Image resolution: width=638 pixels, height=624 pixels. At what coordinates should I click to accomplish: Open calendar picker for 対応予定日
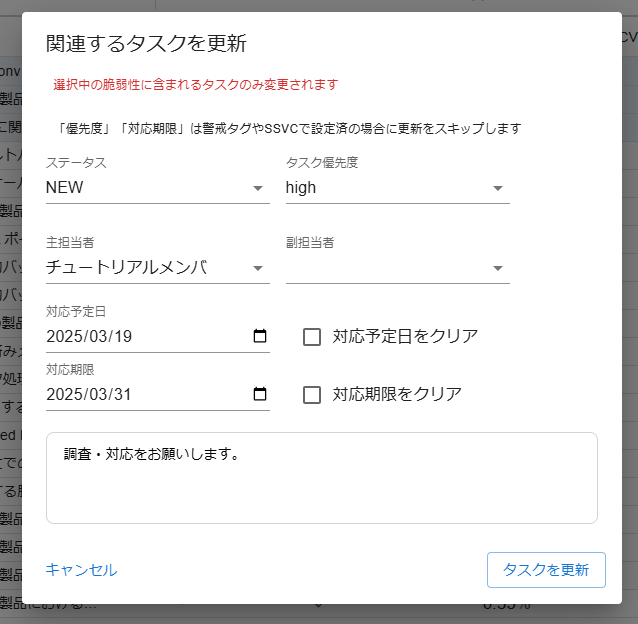click(x=260, y=336)
